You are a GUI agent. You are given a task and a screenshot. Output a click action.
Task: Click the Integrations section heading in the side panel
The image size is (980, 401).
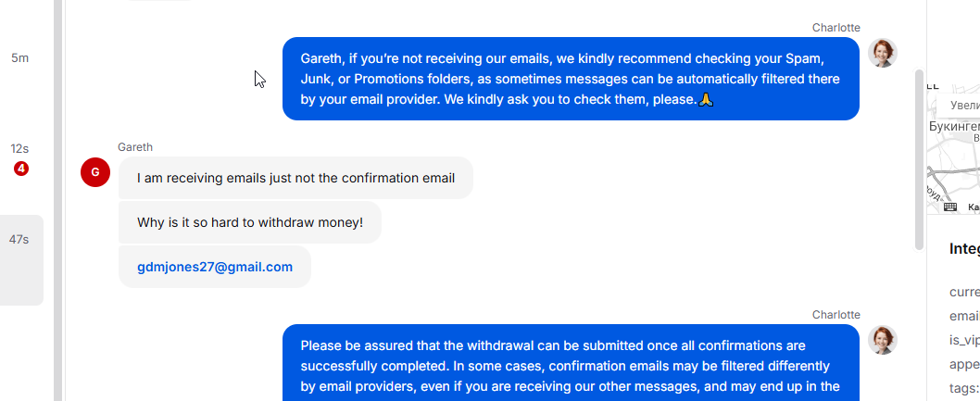point(964,248)
